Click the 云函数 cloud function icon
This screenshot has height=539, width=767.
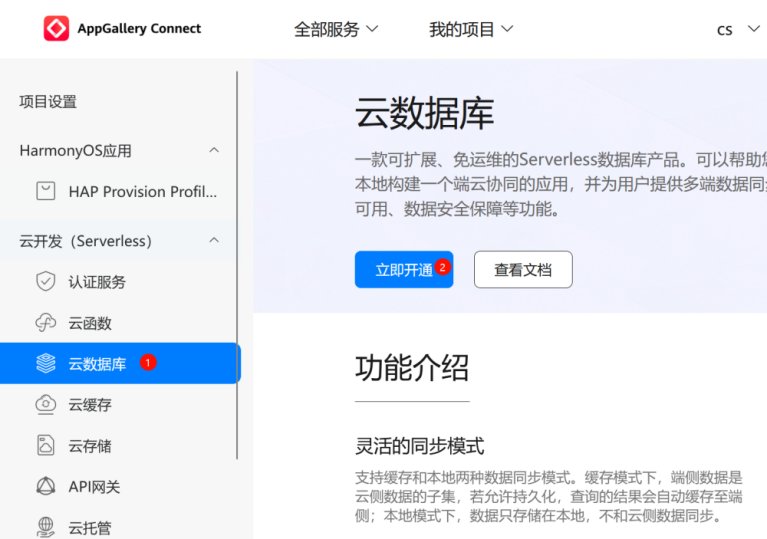click(46, 323)
